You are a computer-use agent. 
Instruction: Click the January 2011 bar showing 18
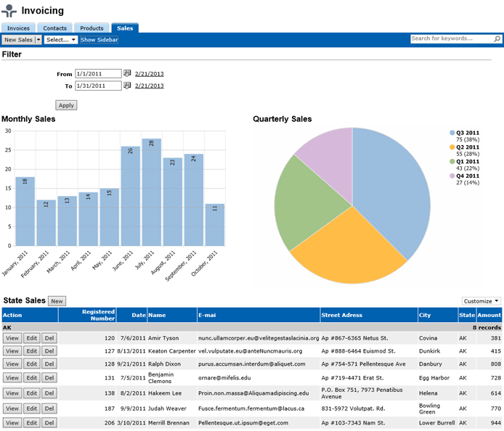click(25, 211)
